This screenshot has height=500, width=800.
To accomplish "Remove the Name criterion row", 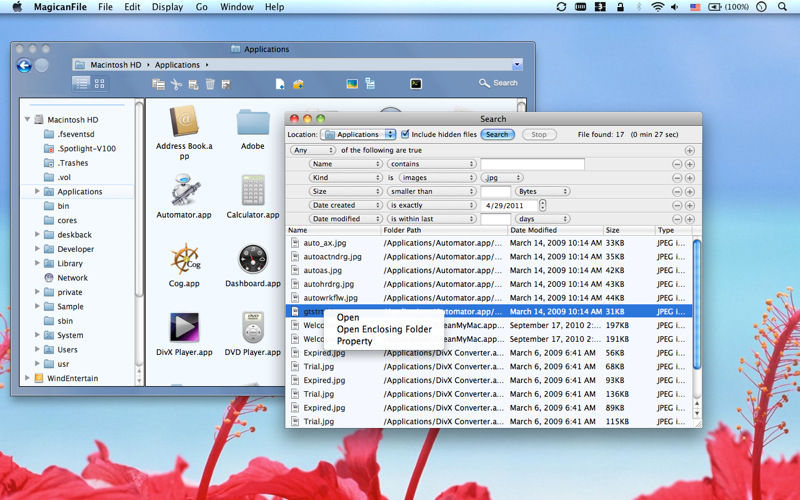I will pyautogui.click(x=677, y=164).
